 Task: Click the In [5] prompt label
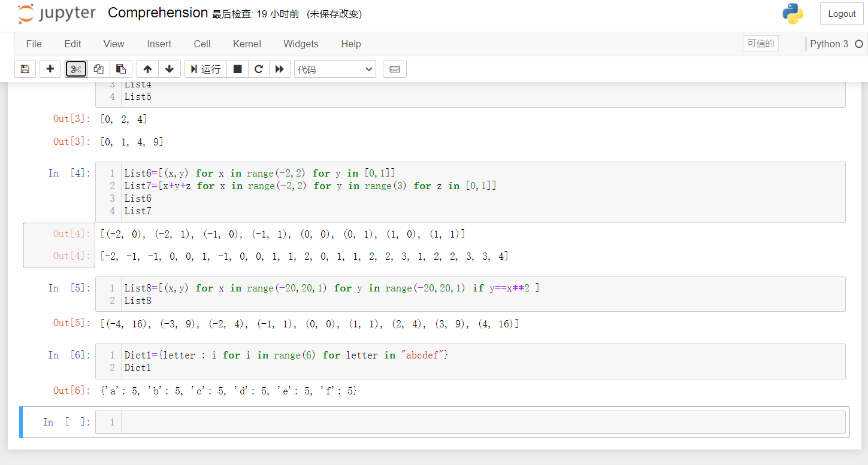coord(69,288)
